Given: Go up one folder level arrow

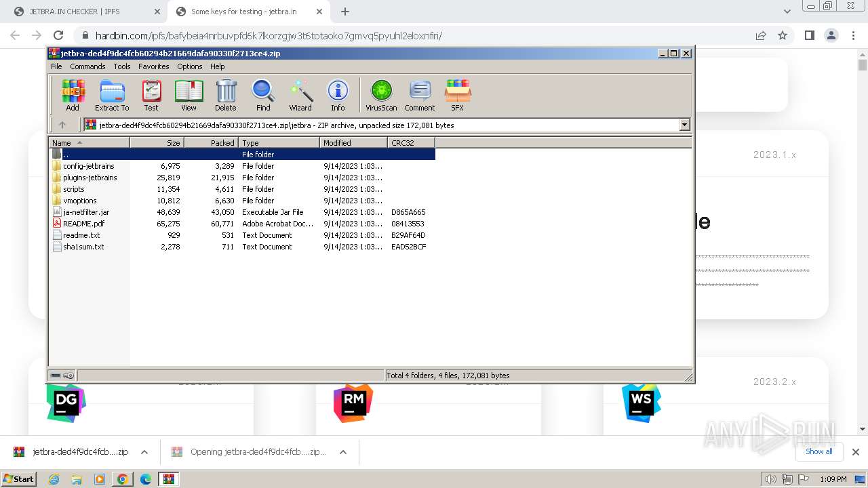Looking at the screenshot, I should point(62,125).
